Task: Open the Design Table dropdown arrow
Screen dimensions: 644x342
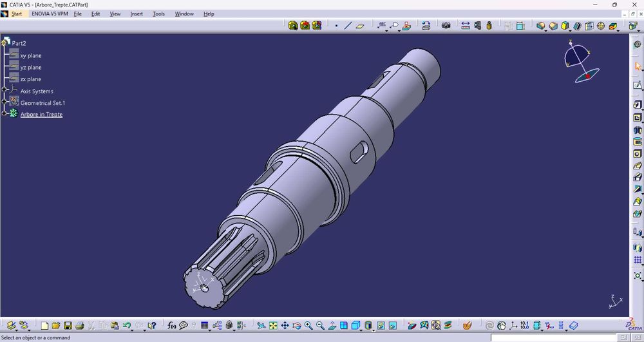Action: (x=211, y=329)
